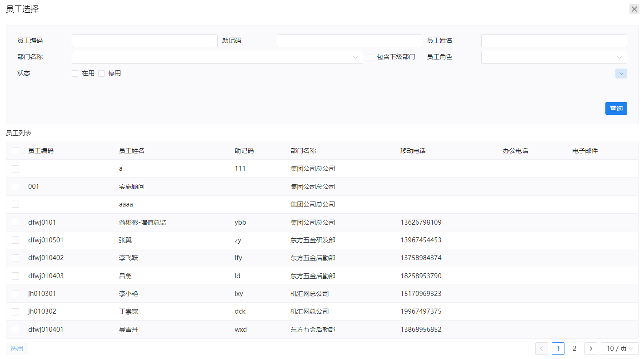Click the 员工姓名 search field

[x=554, y=41]
